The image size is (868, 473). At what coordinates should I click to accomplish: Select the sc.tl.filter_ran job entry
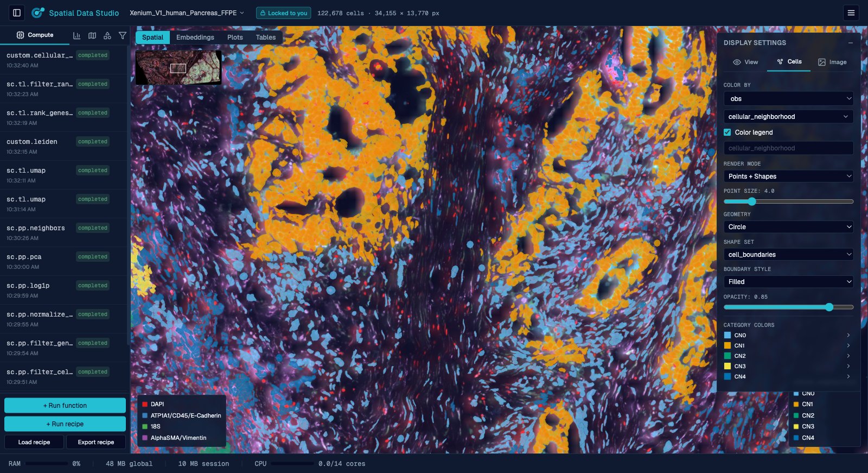(63, 89)
